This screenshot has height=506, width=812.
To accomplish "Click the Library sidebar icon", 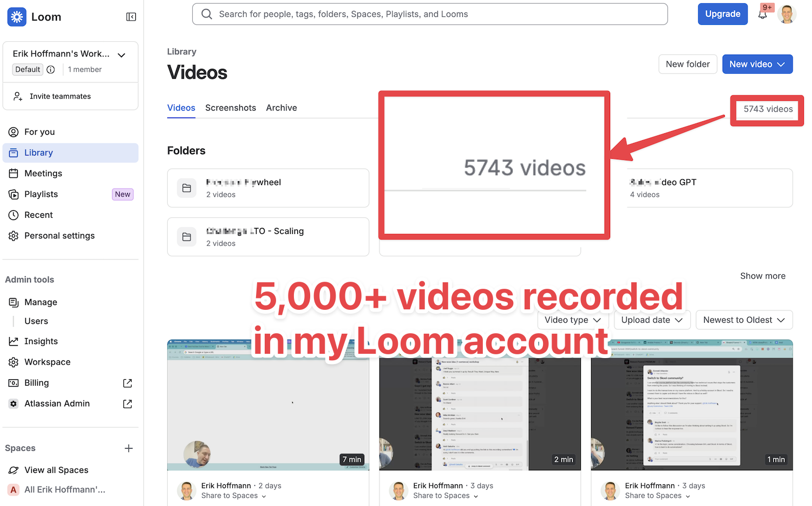I will click(14, 153).
